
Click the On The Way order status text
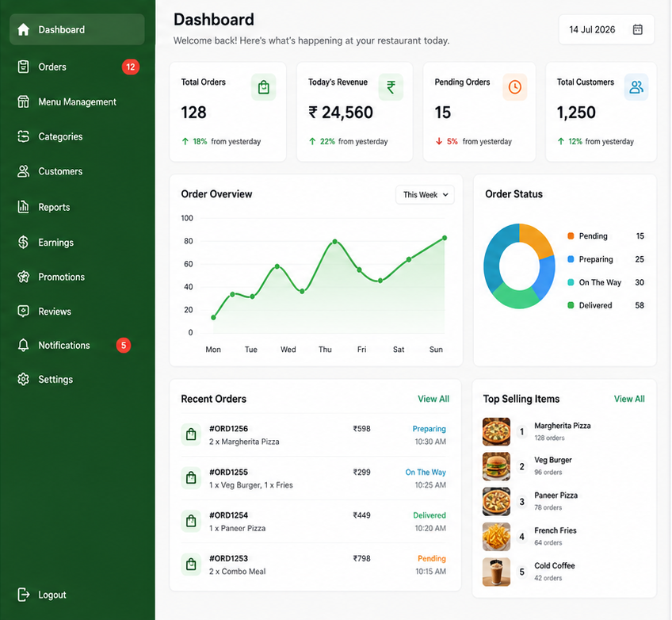tap(426, 472)
